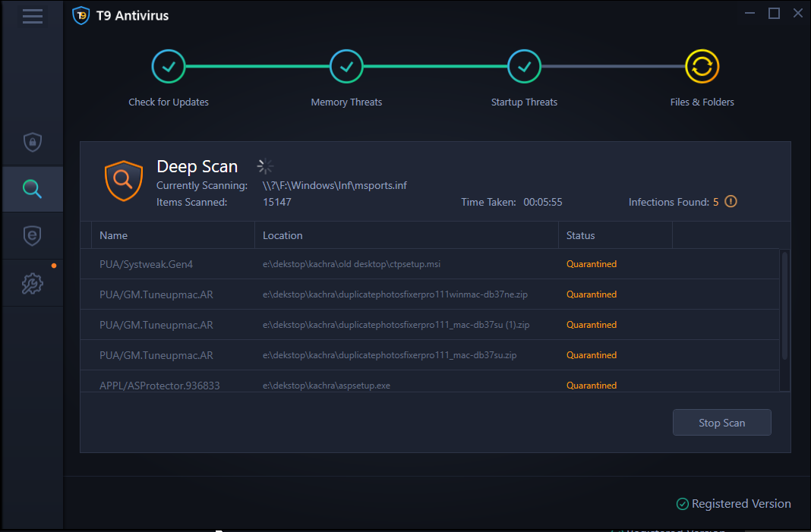Click the scan progress line between stages
Image resolution: width=811 pixels, height=532 pixels.
point(258,66)
